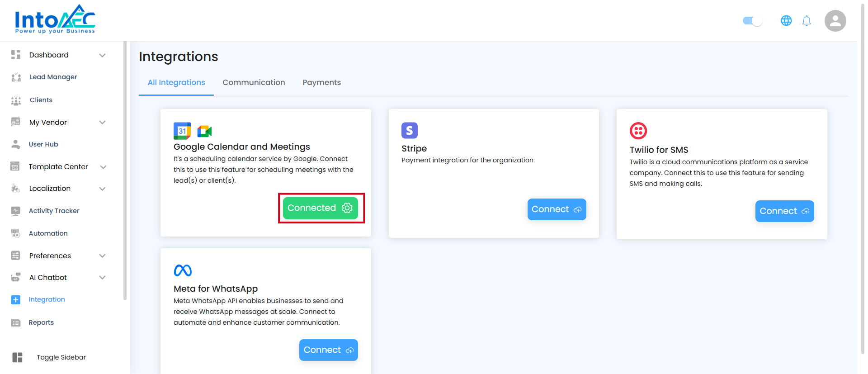Click the Google Calendar and Meetings title
The height and width of the screenshot is (374, 868).
pyautogui.click(x=242, y=147)
